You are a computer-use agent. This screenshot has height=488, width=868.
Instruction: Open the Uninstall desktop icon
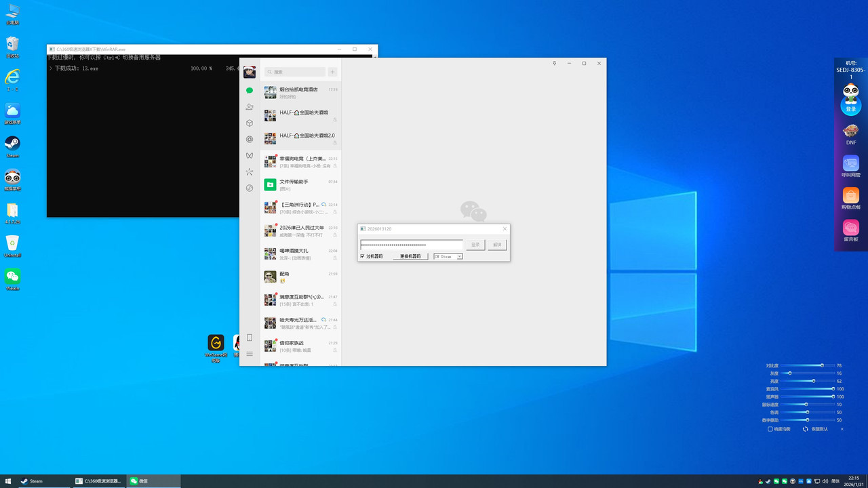tap(12, 245)
